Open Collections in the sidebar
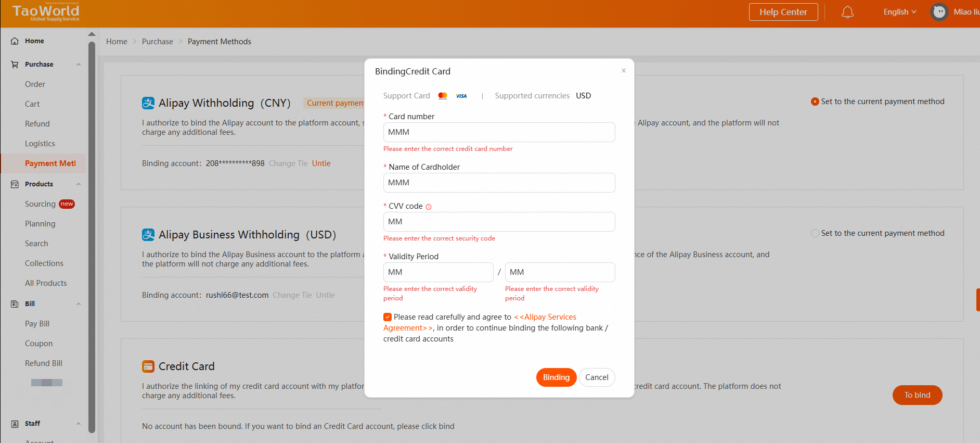Image resolution: width=980 pixels, height=443 pixels. coord(44,263)
